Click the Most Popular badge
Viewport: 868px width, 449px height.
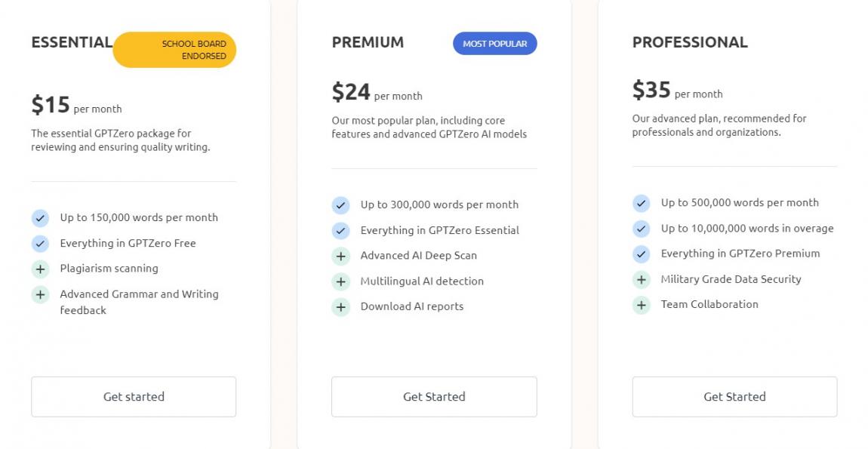(495, 44)
